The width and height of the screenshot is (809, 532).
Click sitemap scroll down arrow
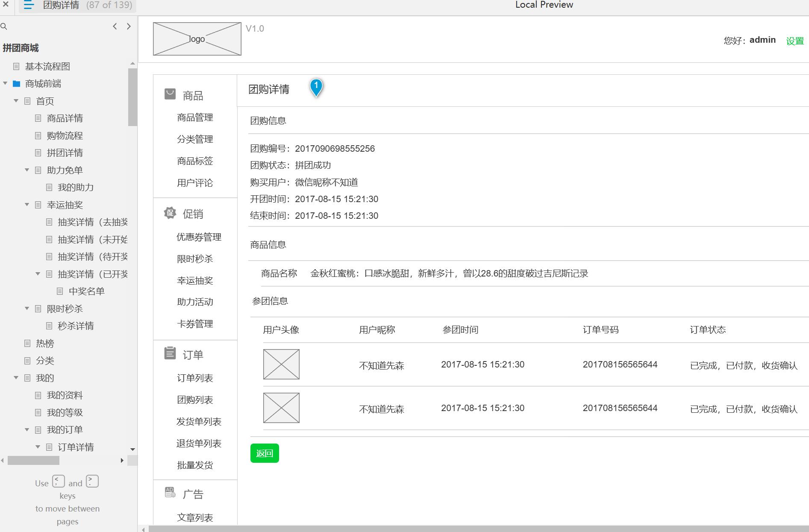point(132,450)
